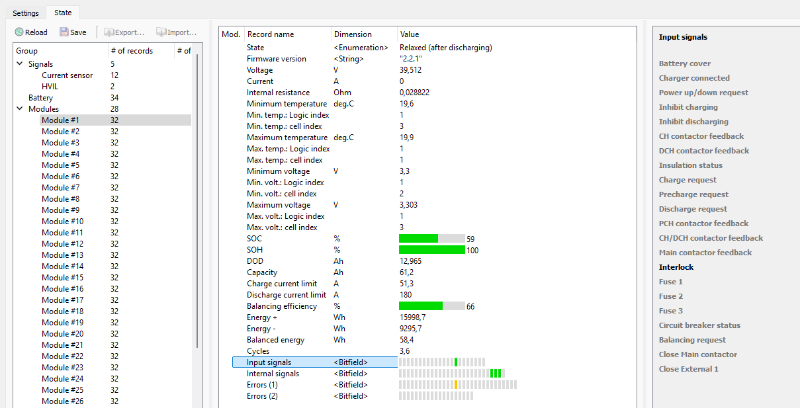800x408 pixels.
Task: Click the Mod. column header
Action: (x=231, y=35)
